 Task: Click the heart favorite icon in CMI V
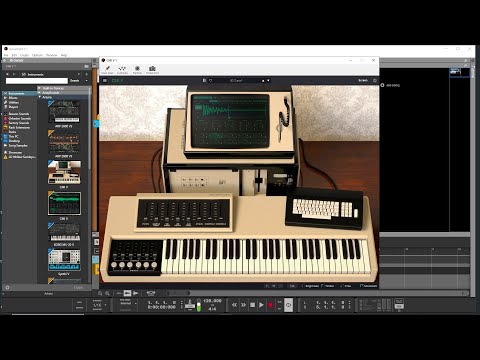pyautogui.click(x=210, y=81)
